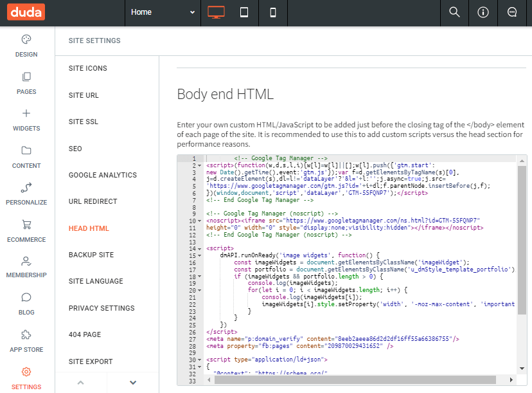Open the App Store
This screenshot has width=532, height=393.
tap(26, 341)
